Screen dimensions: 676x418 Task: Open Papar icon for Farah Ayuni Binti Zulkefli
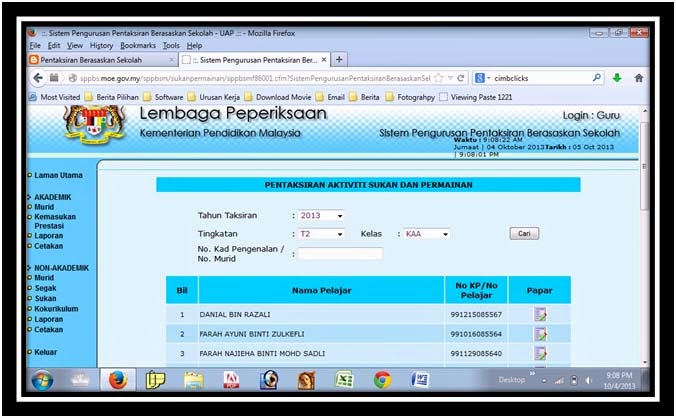click(540, 334)
